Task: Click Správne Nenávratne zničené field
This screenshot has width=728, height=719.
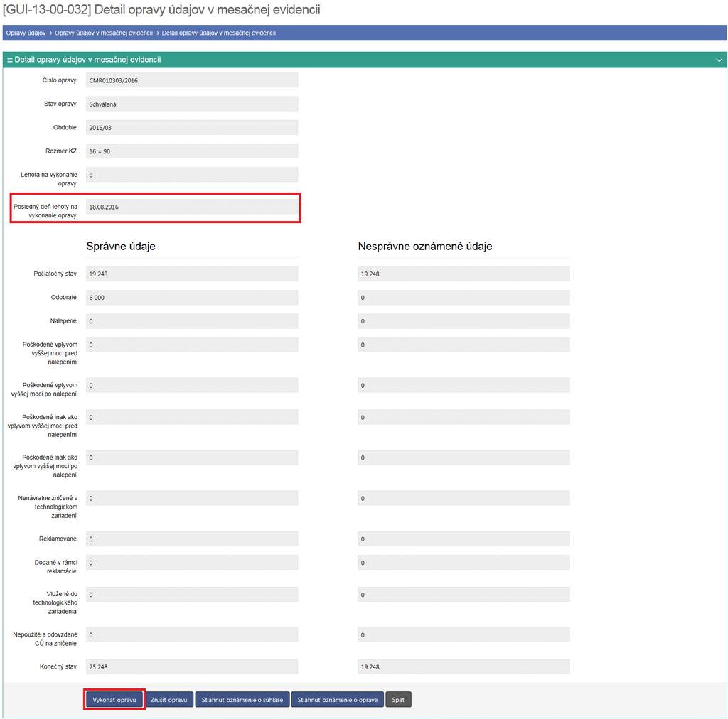Action: click(x=192, y=498)
